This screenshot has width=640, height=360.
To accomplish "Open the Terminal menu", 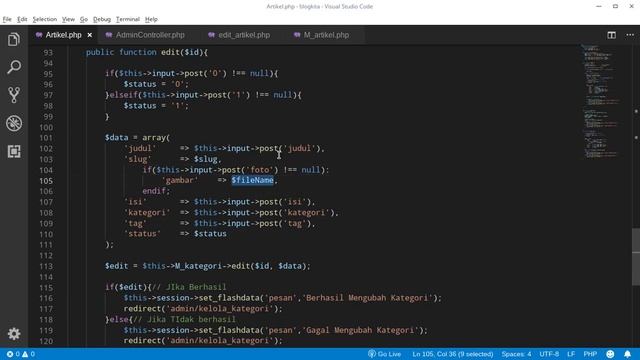I will coord(128,19).
